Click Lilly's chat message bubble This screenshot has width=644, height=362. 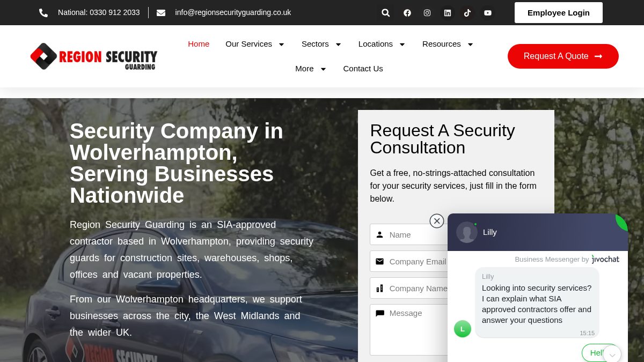coord(537,302)
